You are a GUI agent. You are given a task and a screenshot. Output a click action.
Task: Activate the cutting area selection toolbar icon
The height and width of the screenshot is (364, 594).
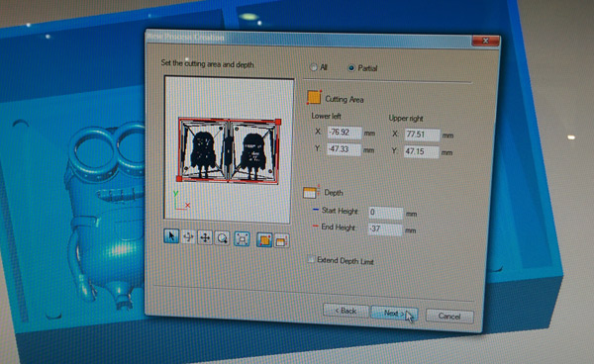[x=264, y=240]
